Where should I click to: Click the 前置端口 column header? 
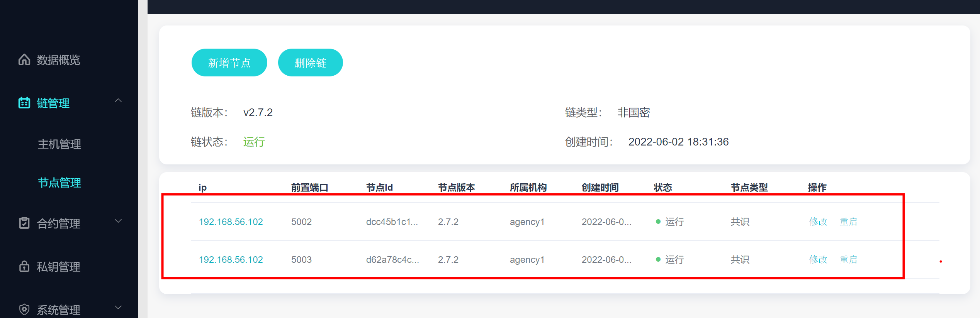click(x=309, y=188)
